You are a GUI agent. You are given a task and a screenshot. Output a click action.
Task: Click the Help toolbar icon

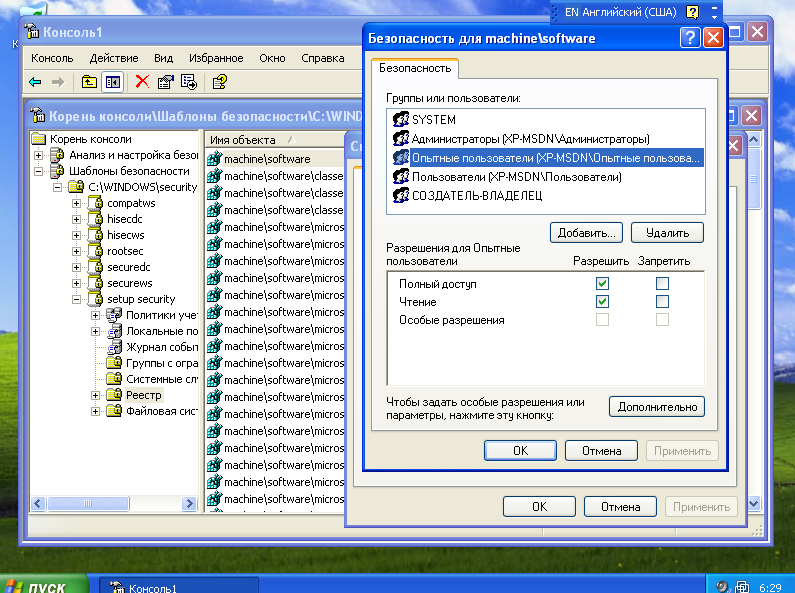[x=220, y=82]
